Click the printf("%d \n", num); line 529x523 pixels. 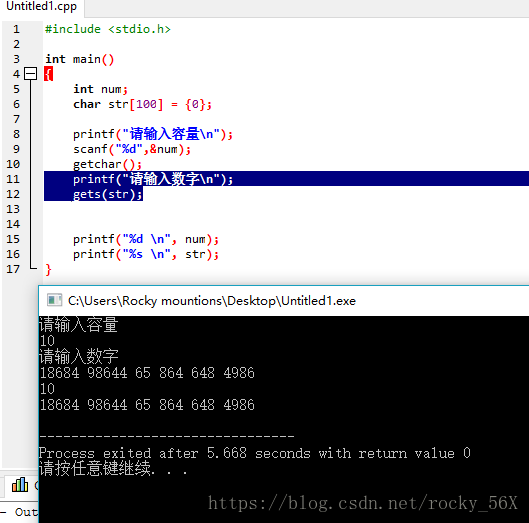(146, 239)
